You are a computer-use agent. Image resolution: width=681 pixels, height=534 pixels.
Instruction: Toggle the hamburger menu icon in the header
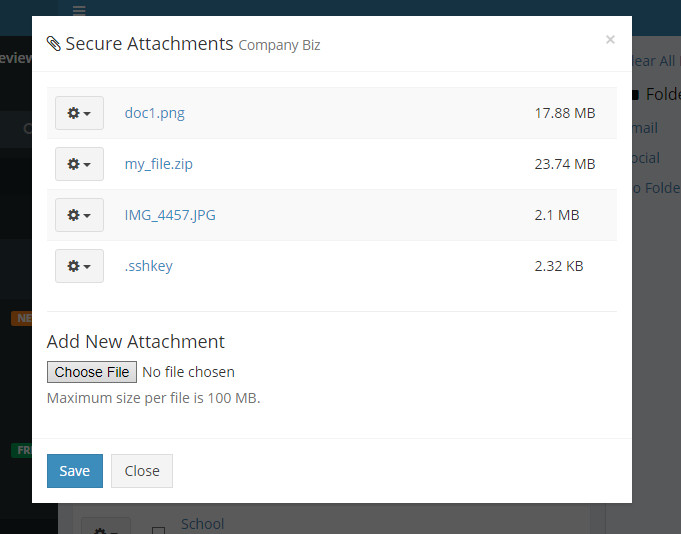click(x=79, y=10)
